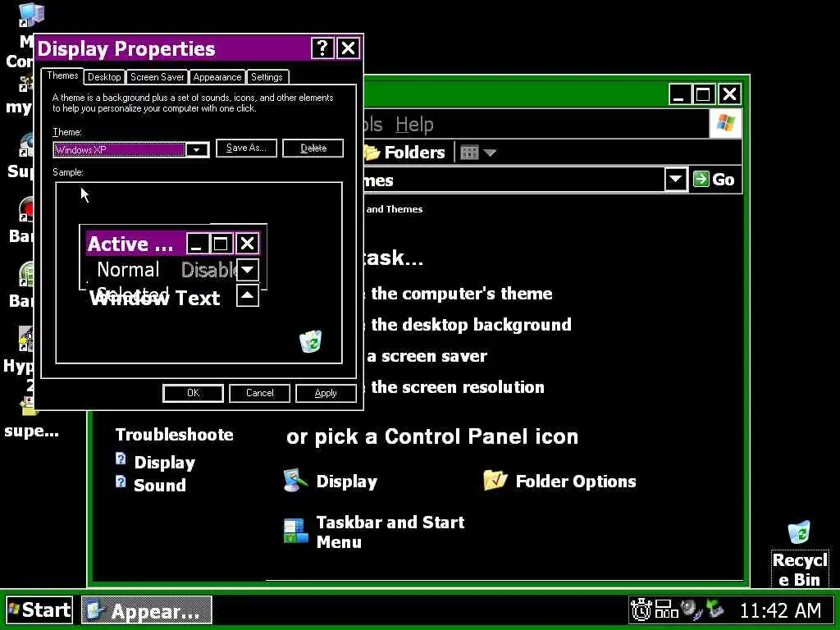Switch to the Desktop tab
Image resolution: width=840 pixels, height=630 pixels.
click(104, 77)
